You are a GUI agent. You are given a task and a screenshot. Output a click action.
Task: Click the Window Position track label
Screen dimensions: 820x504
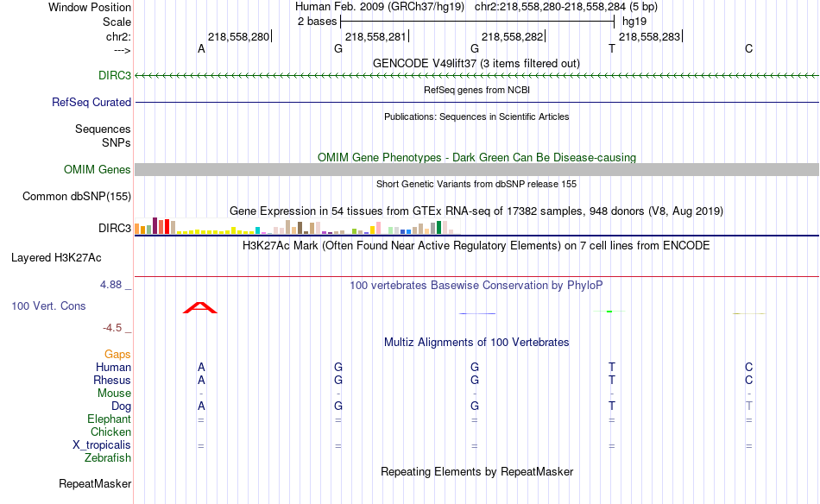coord(90,7)
